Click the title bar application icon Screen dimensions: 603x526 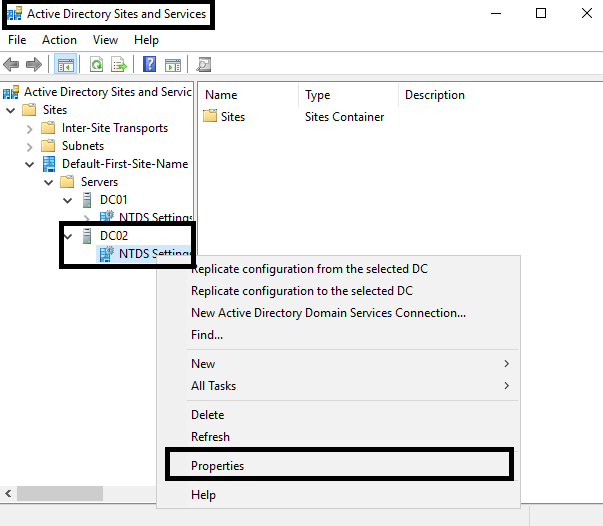(x=15, y=13)
